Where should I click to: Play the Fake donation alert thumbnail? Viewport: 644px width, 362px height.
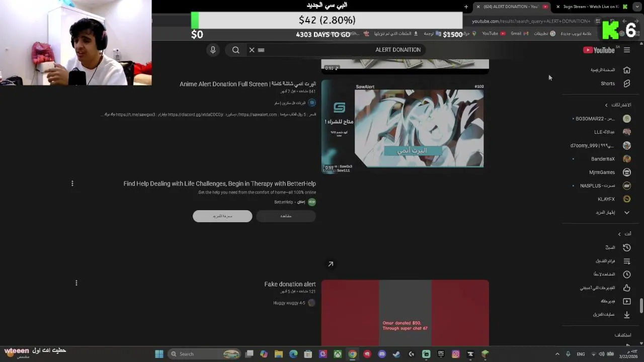(405, 313)
